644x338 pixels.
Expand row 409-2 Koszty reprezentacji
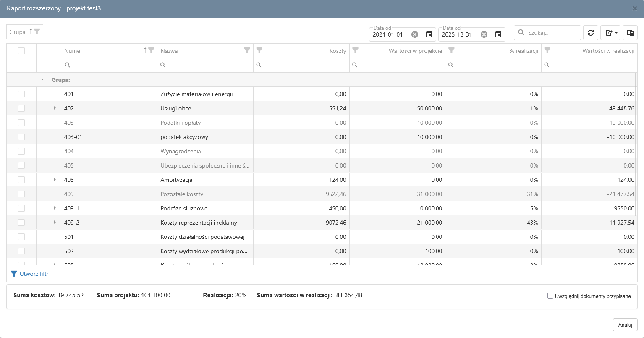(55, 223)
